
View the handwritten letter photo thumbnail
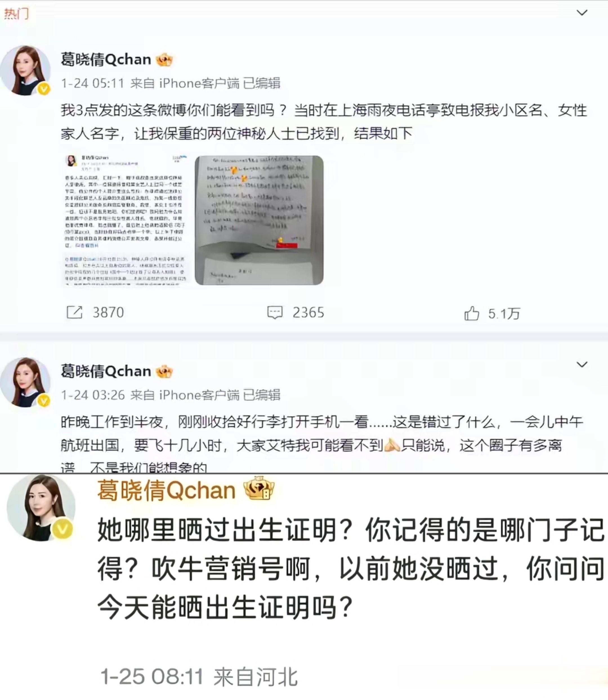[259, 221]
